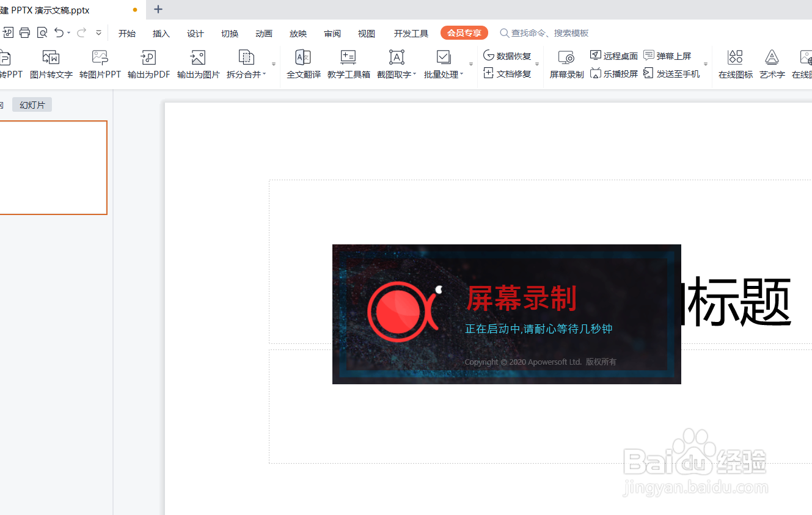812x515 pixels.
Task: Open 截图取字 dropdown tool
Action: tap(397, 65)
